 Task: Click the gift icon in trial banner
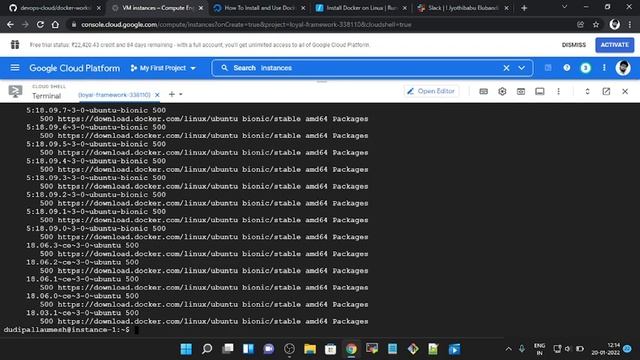coord(15,44)
